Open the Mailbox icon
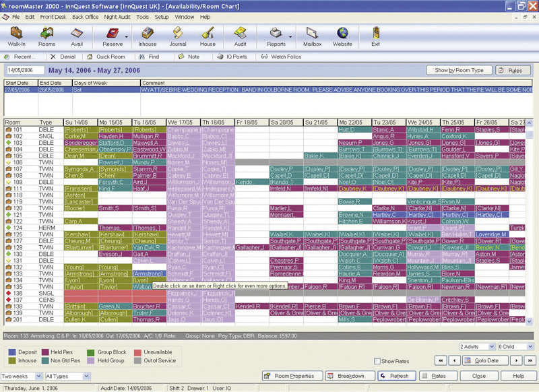Viewport: 539px width, 392px height. pos(312,34)
